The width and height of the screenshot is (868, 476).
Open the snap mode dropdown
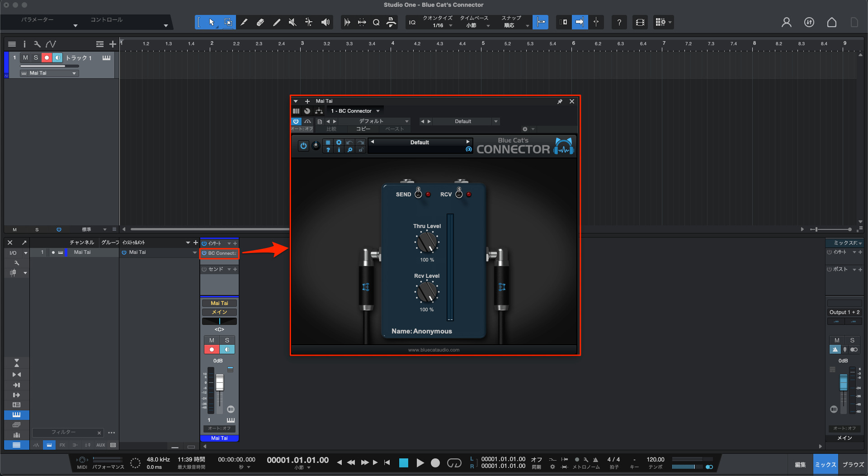[x=514, y=25]
